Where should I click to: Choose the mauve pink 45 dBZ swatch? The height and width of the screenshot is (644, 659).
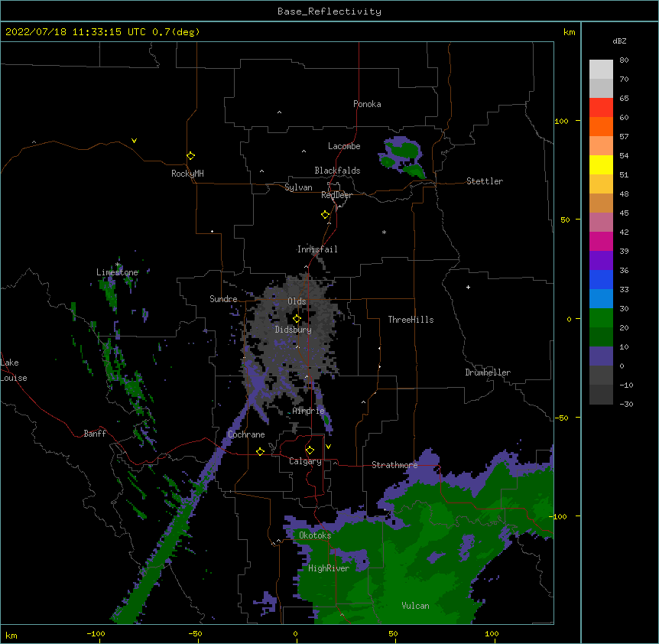point(601,222)
